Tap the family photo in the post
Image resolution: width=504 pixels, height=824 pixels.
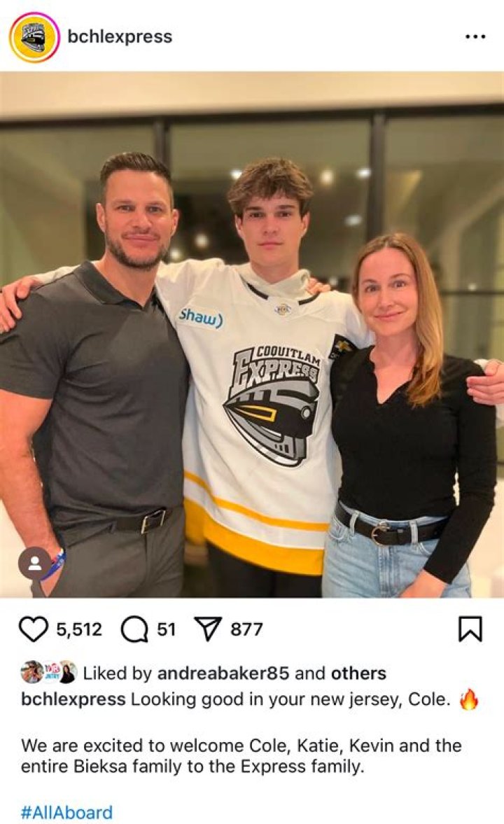pos(252,335)
